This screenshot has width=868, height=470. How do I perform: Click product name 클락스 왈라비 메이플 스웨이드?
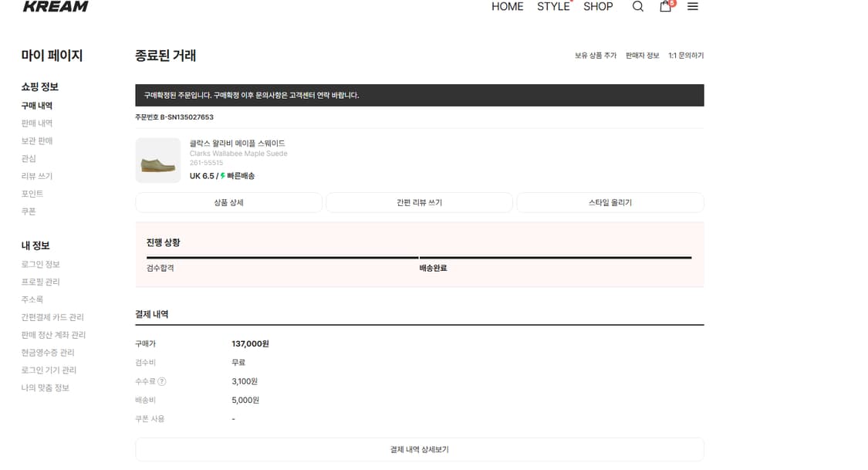pos(237,144)
